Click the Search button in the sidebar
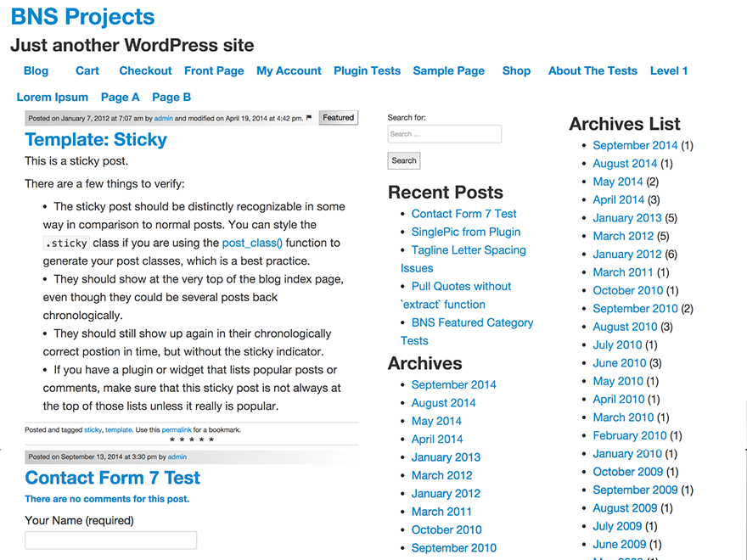 pyautogui.click(x=404, y=160)
